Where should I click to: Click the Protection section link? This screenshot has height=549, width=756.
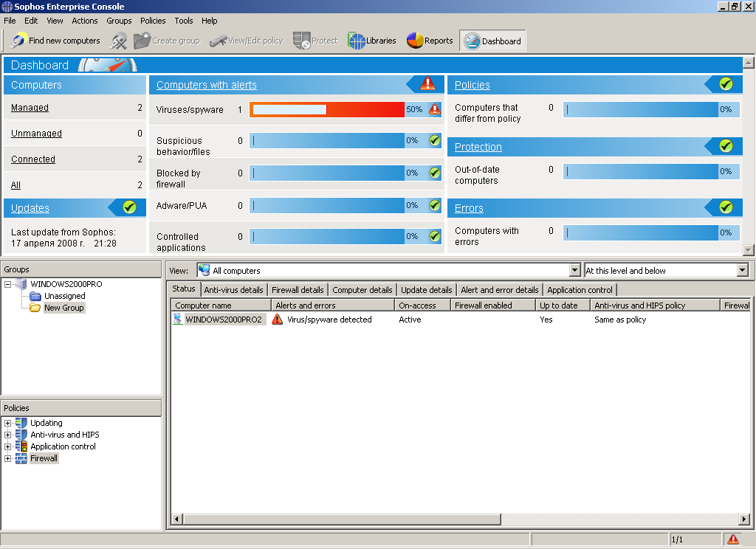478,147
